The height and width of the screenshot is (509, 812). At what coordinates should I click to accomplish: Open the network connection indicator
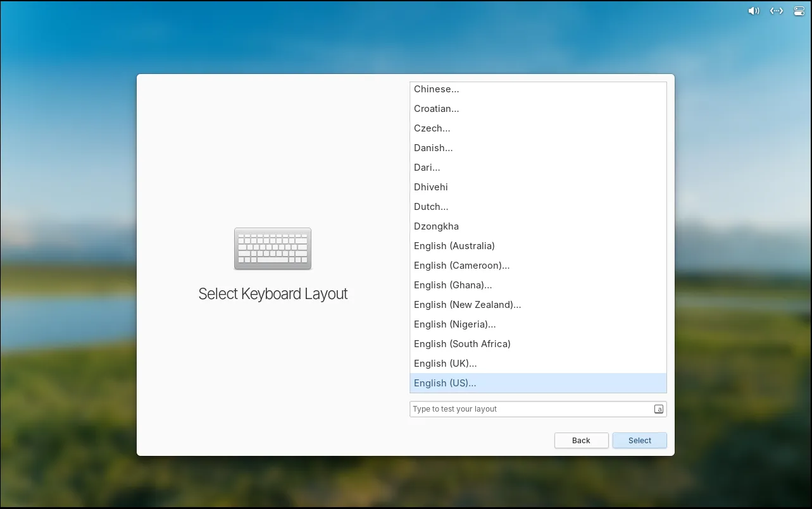click(x=777, y=11)
